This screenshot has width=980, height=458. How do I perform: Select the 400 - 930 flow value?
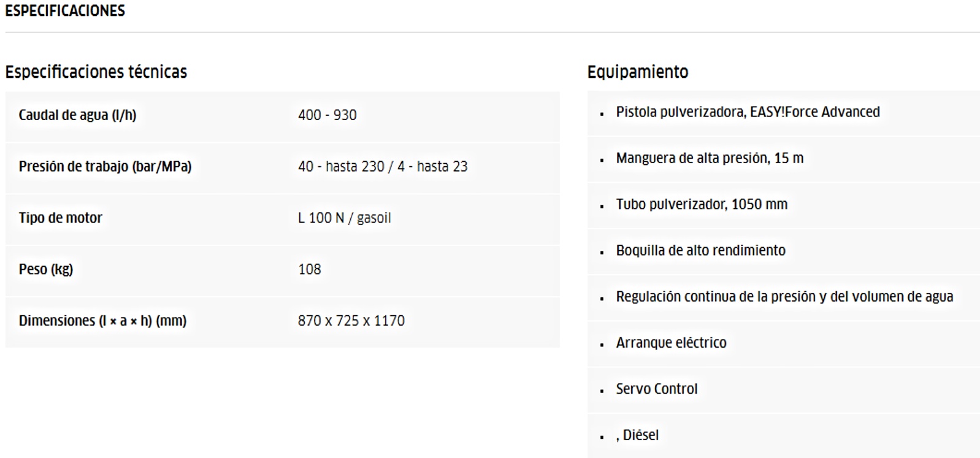click(327, 115)
